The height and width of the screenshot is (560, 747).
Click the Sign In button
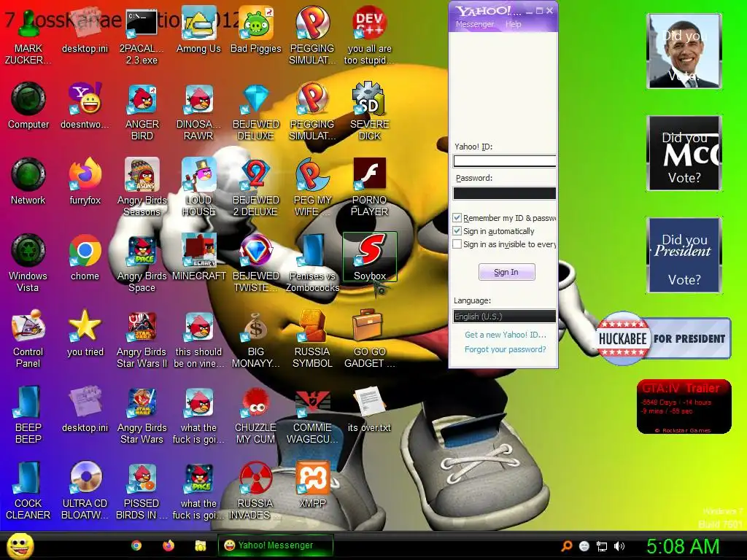(506, 273)
